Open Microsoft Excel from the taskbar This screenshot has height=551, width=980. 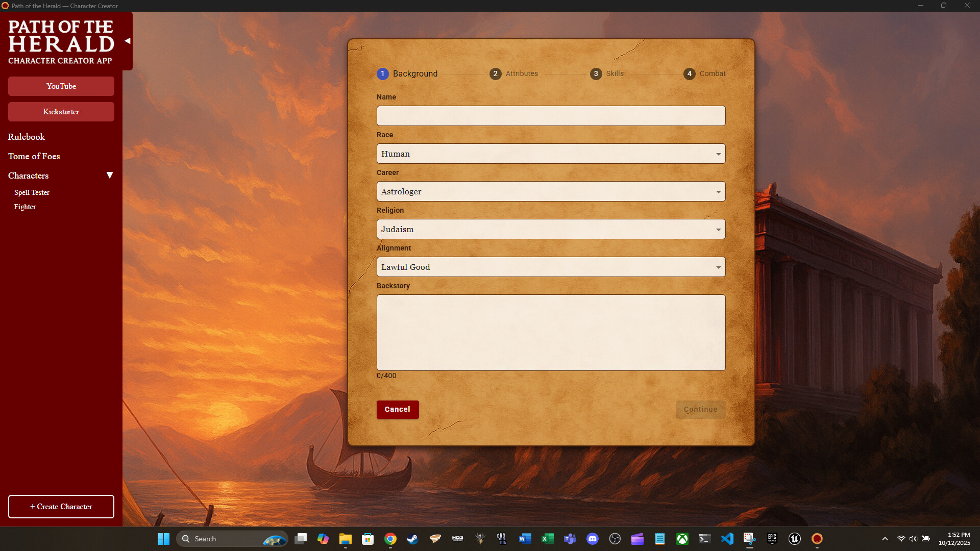(x=548, y=539)
